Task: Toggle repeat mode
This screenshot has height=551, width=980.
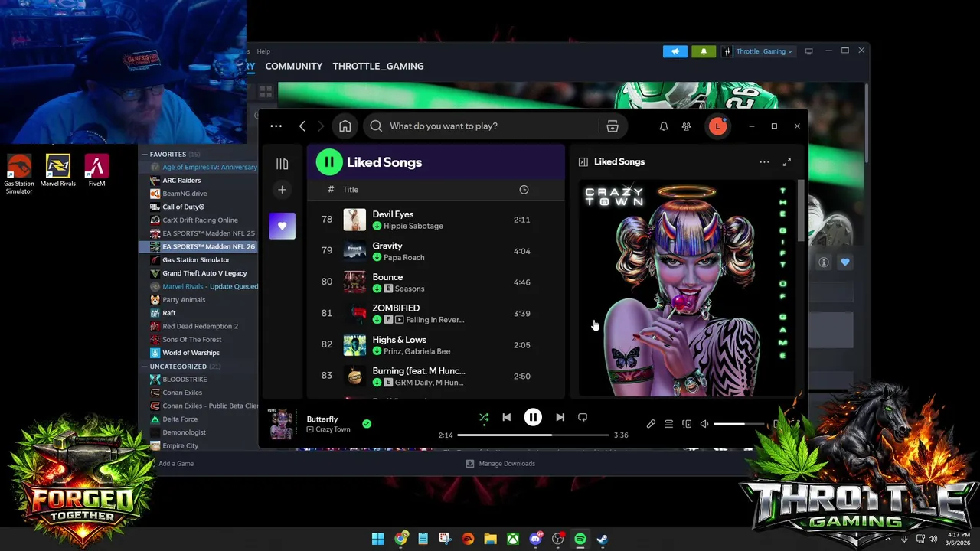Action: coord(583,417)
